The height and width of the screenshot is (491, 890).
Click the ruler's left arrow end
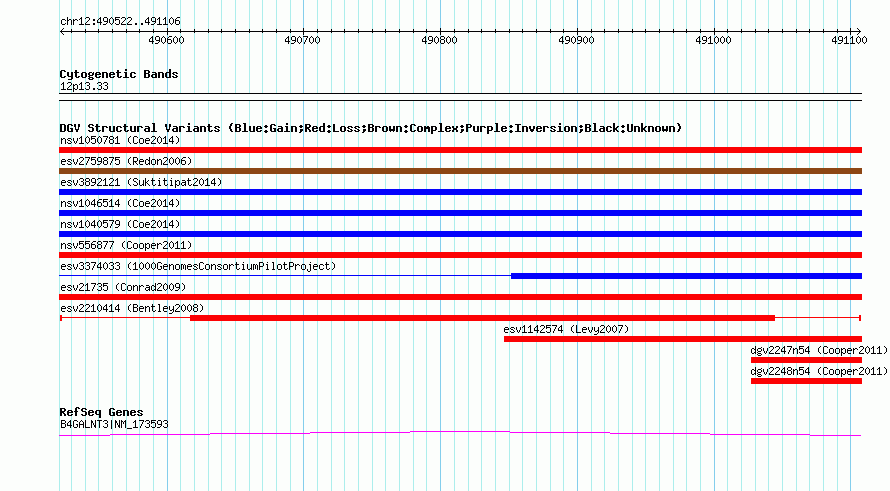tap(62, 31)
